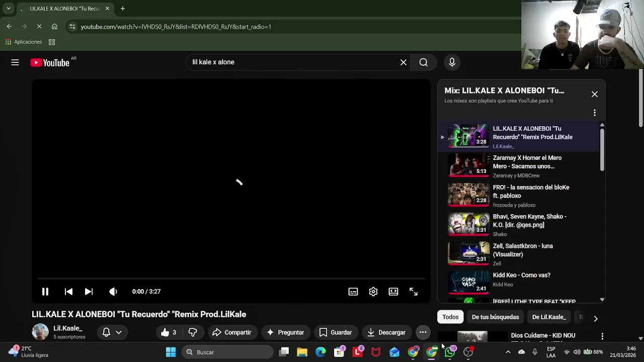644x362 pixels.
Task: Open the Mix playlist options menu
Action: click(x=595, y=113)
